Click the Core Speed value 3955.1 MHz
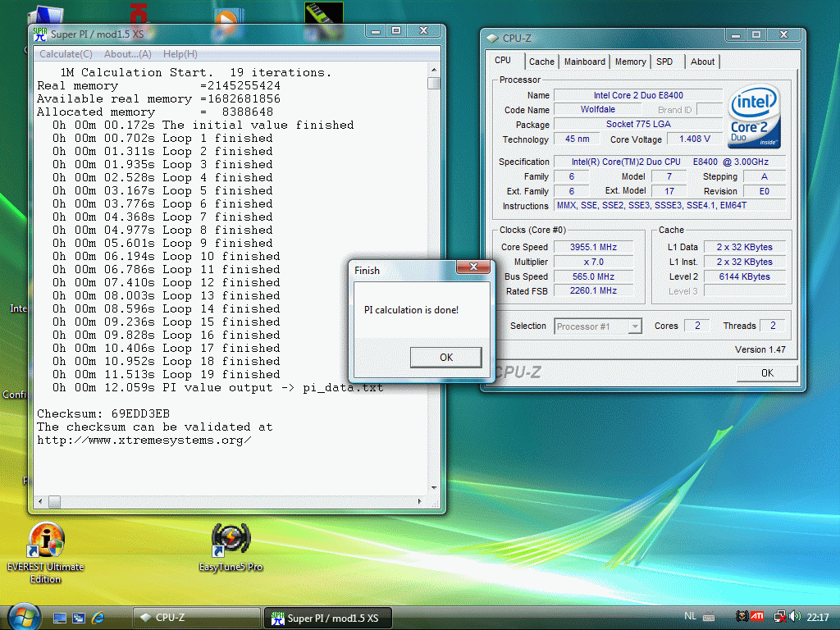This screenshot has height=630, width=840. pyautogui.click(x=593, y=247)
